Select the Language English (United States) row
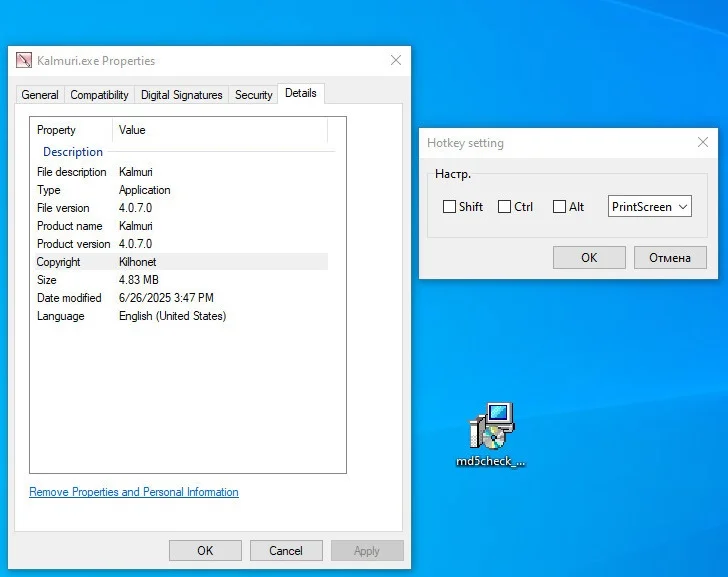728x577 pixels. tap(182, 316)
